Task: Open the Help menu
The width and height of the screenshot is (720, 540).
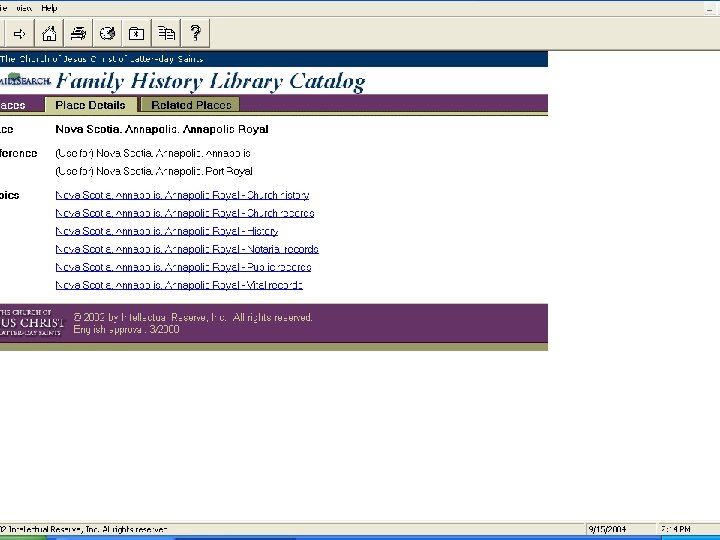Action: coord(49,8)
